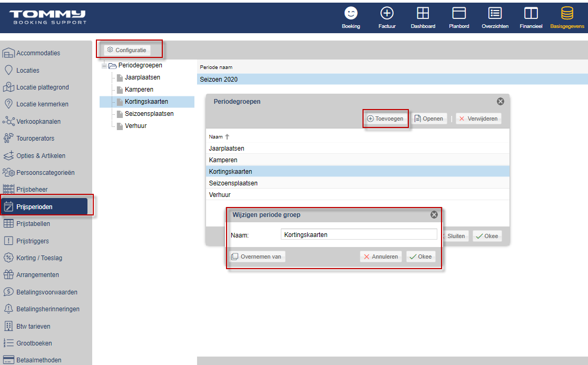This screenshot has height=365, width=588.
Task: Open Overzichten list icon
Action: point(495,14)
